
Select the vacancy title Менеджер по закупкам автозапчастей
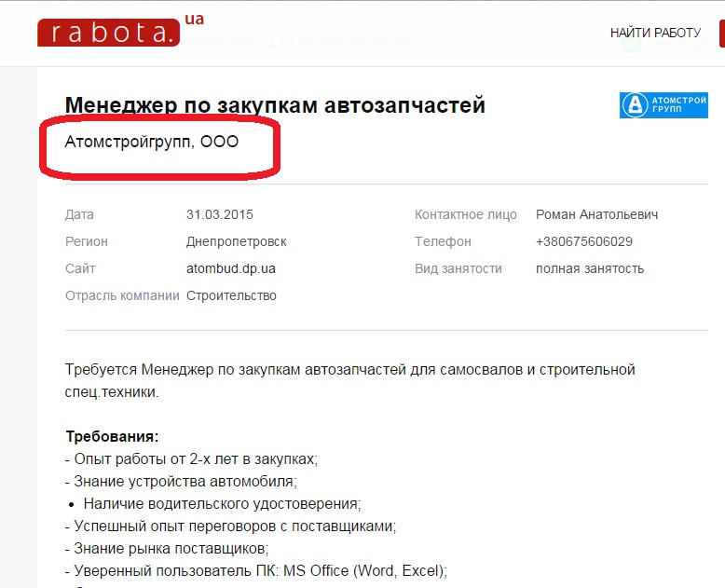click(275, 105)
